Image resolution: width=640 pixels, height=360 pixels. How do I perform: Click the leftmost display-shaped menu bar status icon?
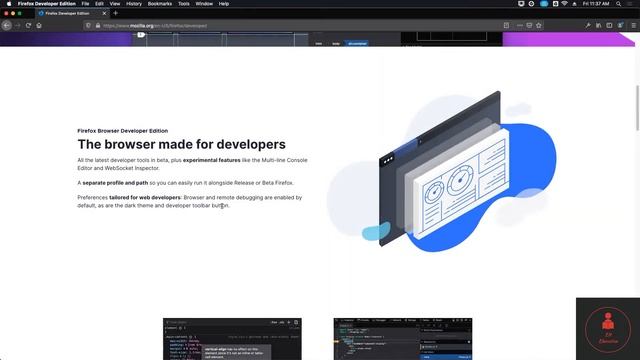pyautogui.click(x=521, y=4)
